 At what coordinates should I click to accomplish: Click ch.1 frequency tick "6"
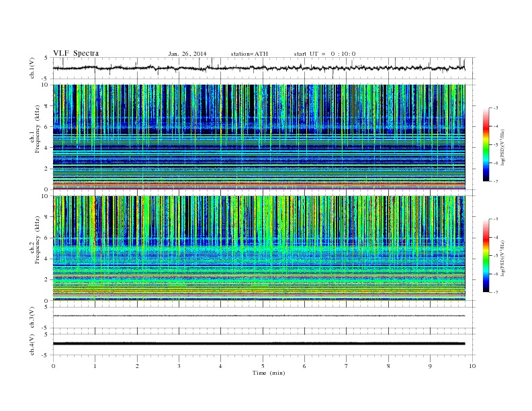pos(46,127)
